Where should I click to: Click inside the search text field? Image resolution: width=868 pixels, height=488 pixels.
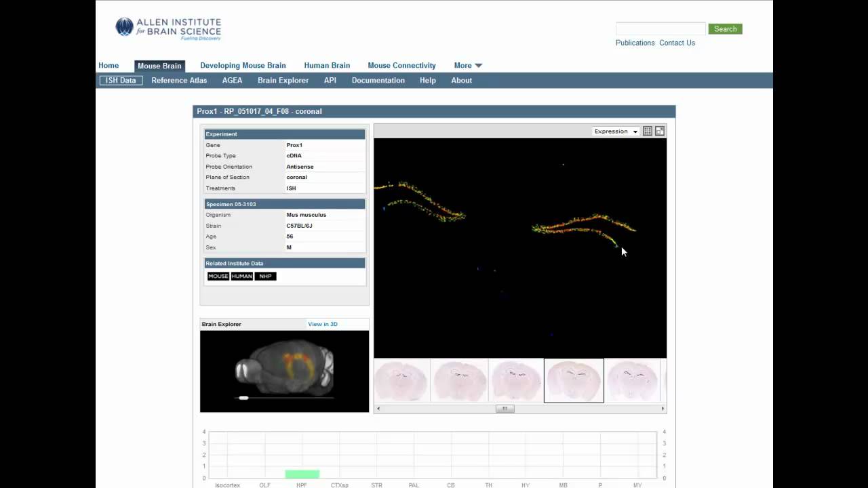pos(660,28)
